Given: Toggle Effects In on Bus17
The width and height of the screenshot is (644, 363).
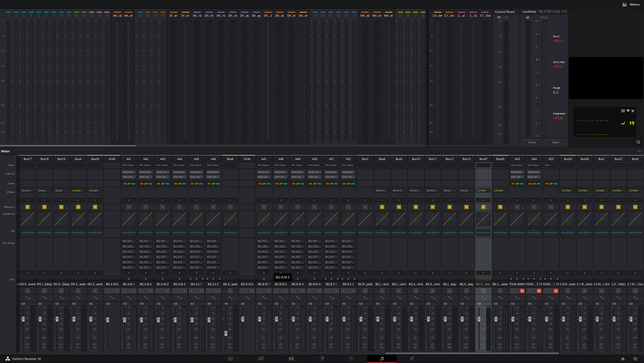Looking at the screenshot, I should click(x=28, y=207).
